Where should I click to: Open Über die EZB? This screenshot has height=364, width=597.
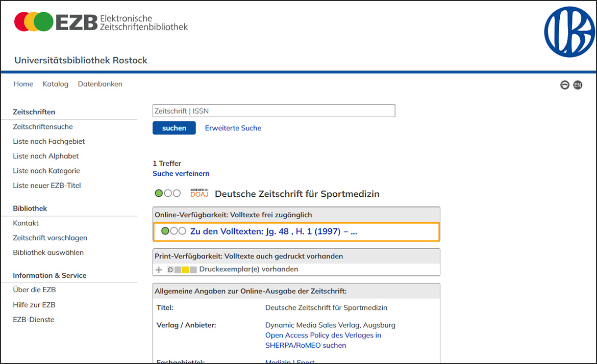[34, 290]
